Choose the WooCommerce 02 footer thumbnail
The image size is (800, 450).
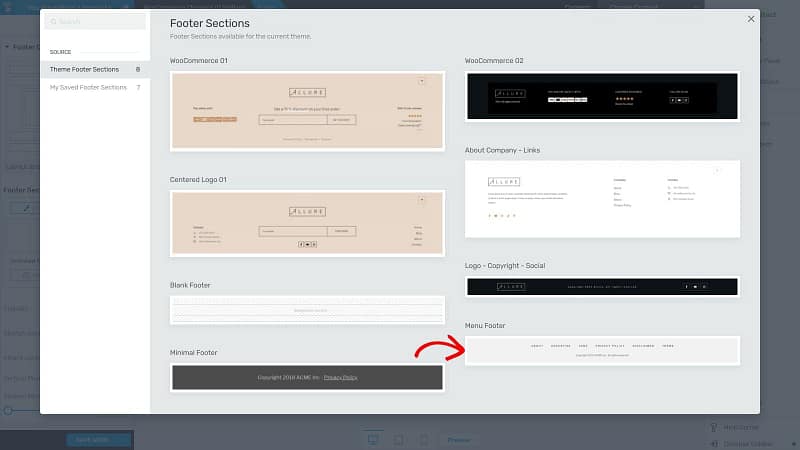(x=602, y=96)
